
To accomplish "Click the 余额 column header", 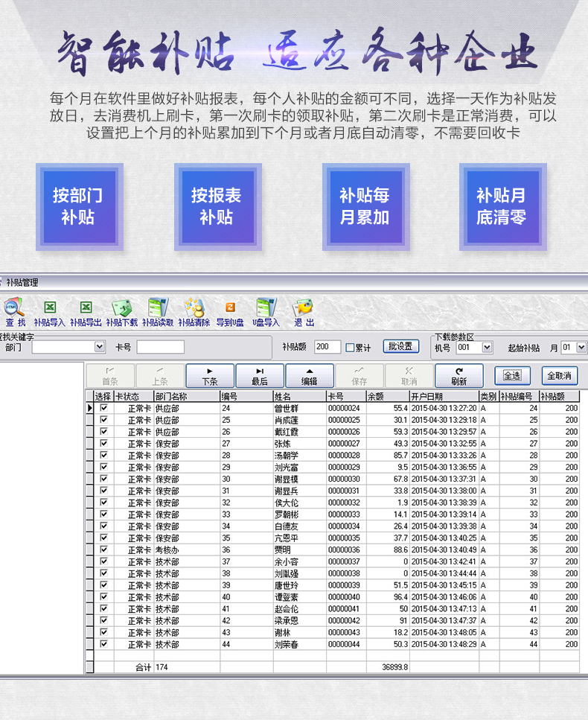I will (x=388, y=396).
